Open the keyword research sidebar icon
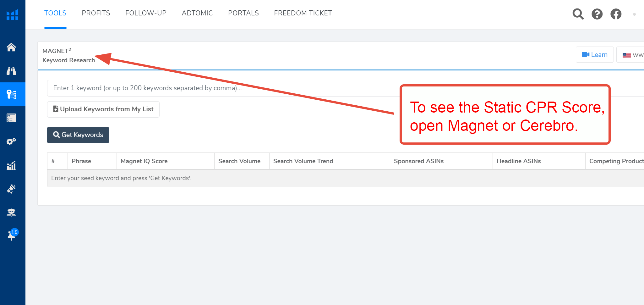644x305 pixels. [x=12, y=94]
